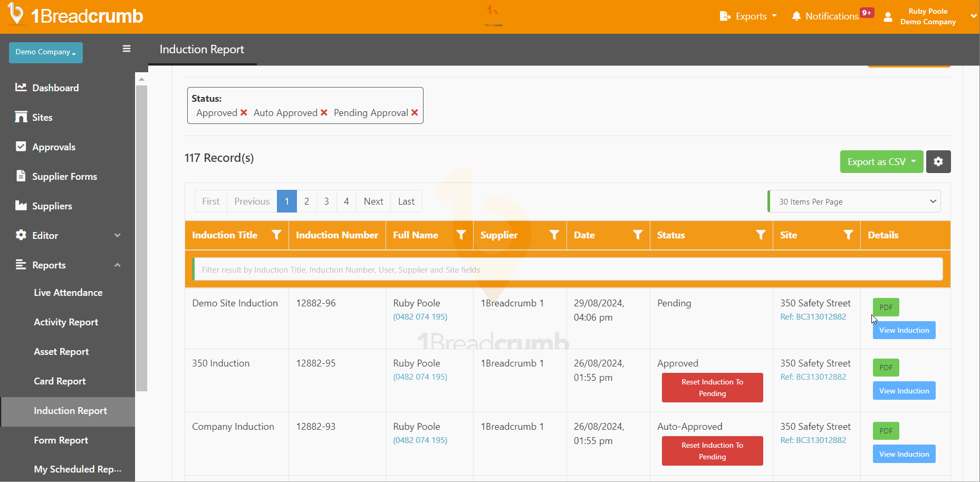This screenshot has height=482, width=980.
Task: Click the hamburger menu icon to collapse sidebar
Action: 127,49
